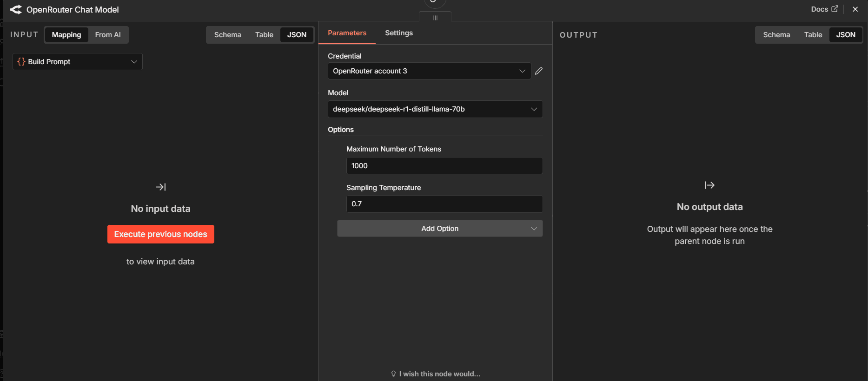The height and width of the screenshot is (381, 868).
Task: Click Execute previous nodes button
Action: (x=161, y=234)
